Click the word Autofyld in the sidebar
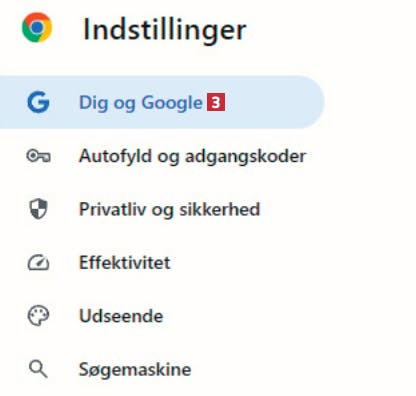Viewport: 416px width, 396px height. 115,156
